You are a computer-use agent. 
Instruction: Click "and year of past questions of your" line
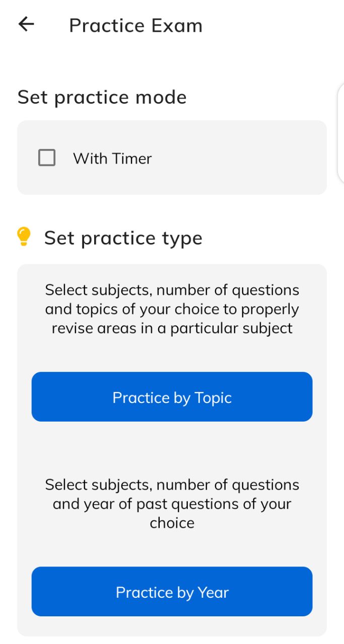point(172,504)
